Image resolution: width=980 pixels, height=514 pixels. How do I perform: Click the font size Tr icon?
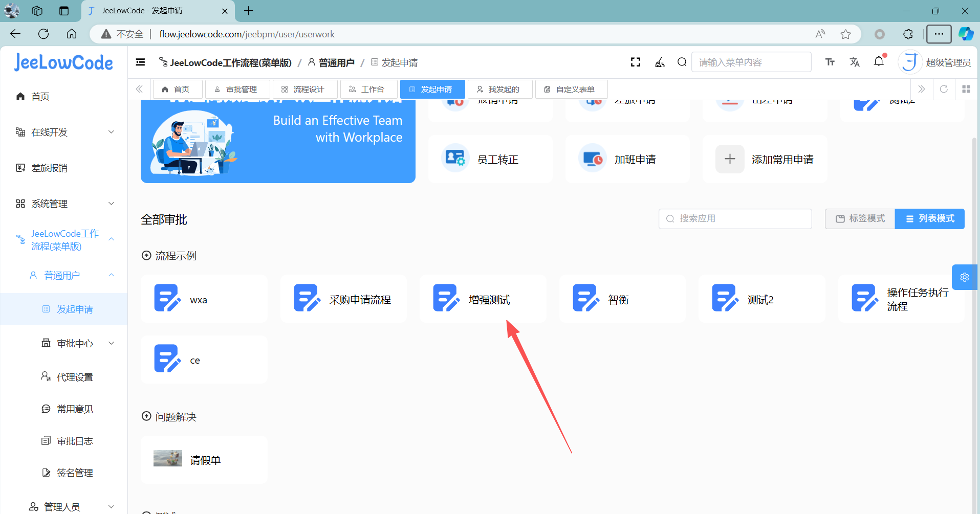point(830,62)
